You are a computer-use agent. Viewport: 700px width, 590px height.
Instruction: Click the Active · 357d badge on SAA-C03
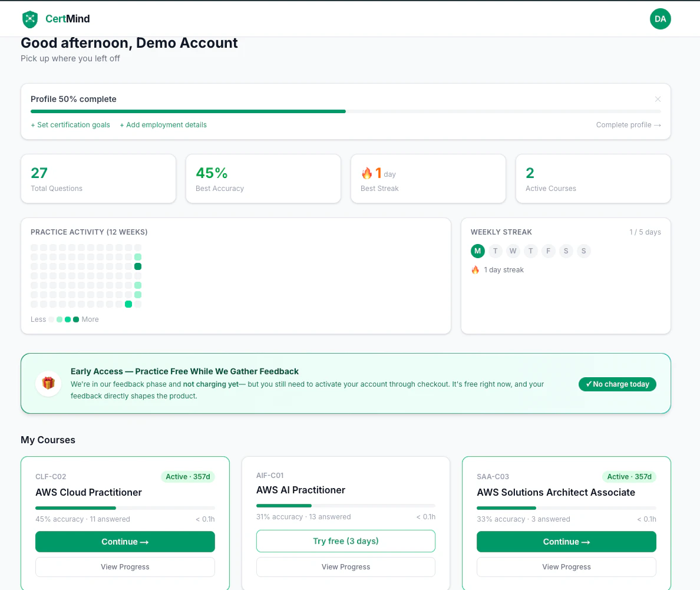click(x=629, y=477)
